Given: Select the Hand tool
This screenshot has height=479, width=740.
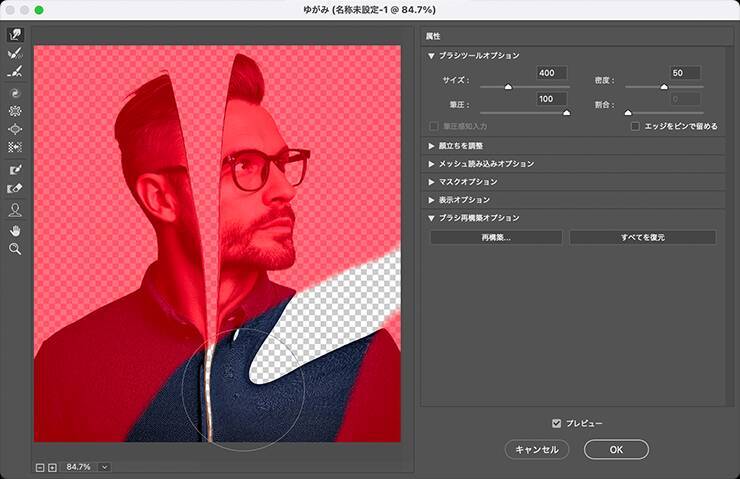Looking at the screenshot, I should tap(15, 229).
